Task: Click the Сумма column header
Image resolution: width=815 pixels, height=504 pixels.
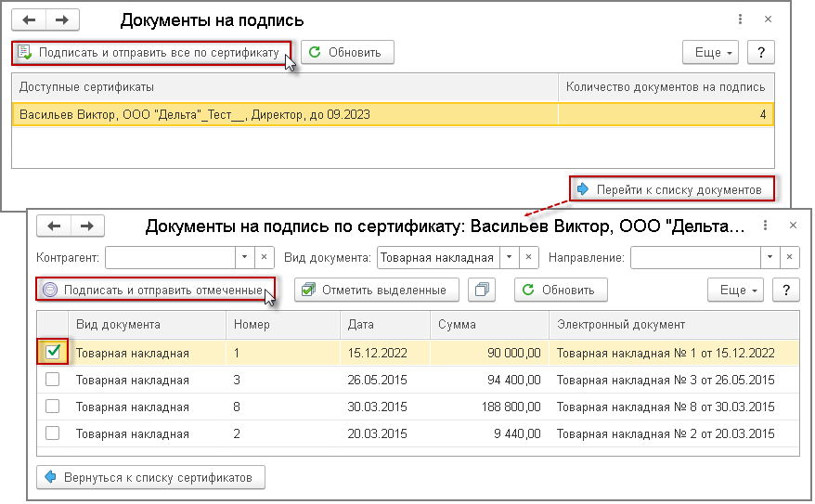Action: (x=489, y=325)
